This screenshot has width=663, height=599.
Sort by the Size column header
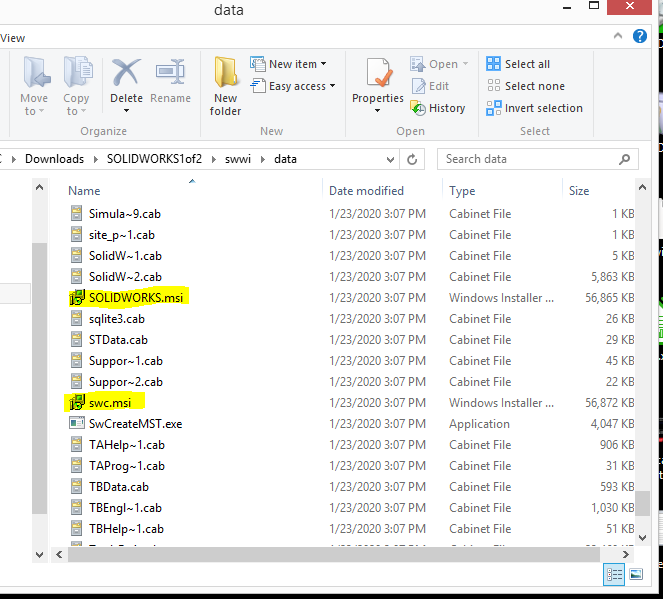(579, 191)
